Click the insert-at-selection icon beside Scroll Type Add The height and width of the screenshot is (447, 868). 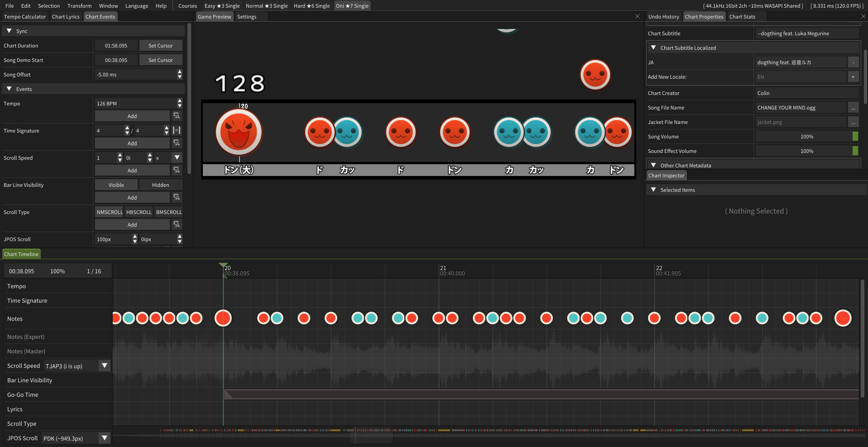177,224
